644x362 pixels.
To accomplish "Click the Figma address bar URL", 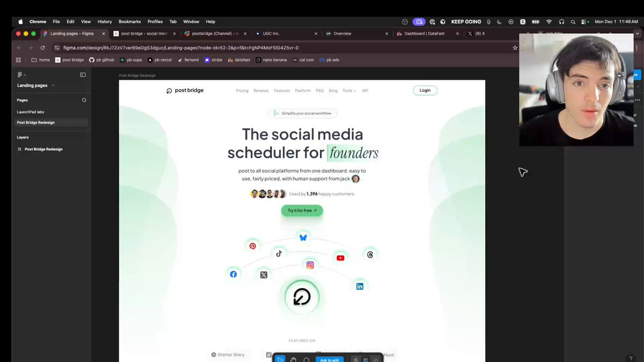I will tap(181, 48).
